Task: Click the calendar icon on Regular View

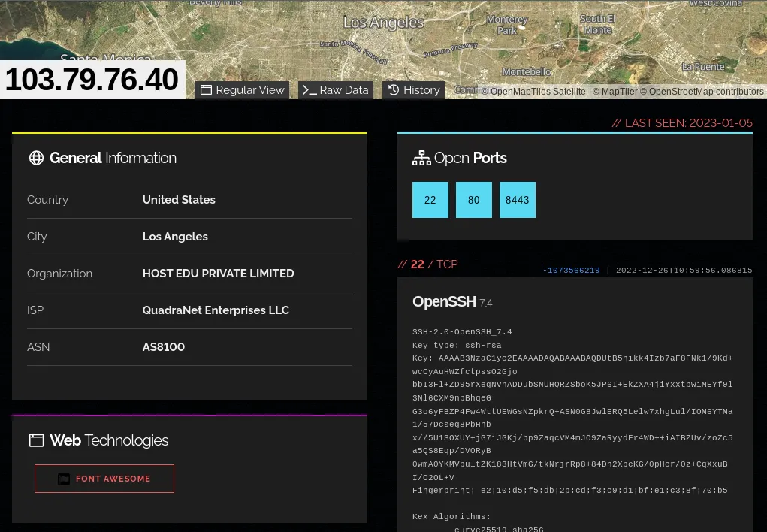Action: point(206,89)
